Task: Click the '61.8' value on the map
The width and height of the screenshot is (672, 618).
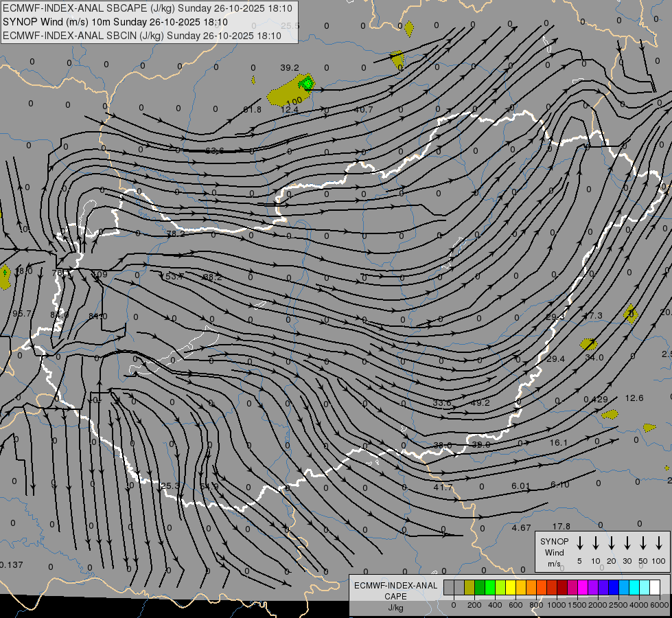Action: point(252,110)
